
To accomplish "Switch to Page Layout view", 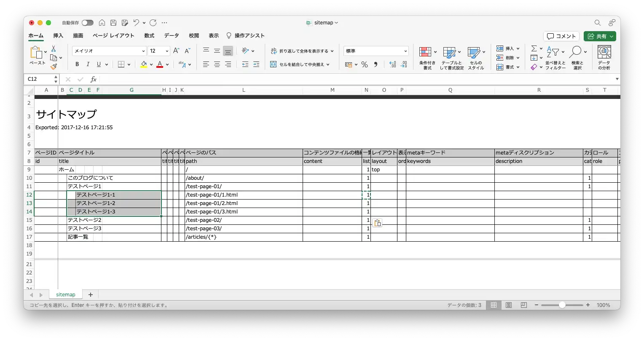I will (x=509, y=305).
